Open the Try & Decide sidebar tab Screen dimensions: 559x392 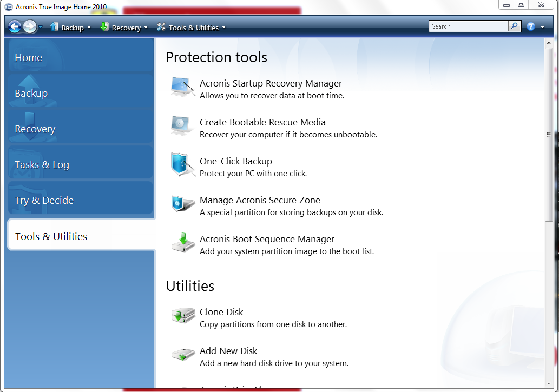point(81,198)
